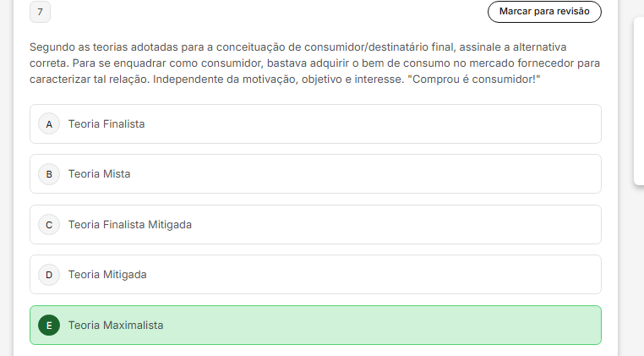Click the question number 7 badge

[40, 12]
